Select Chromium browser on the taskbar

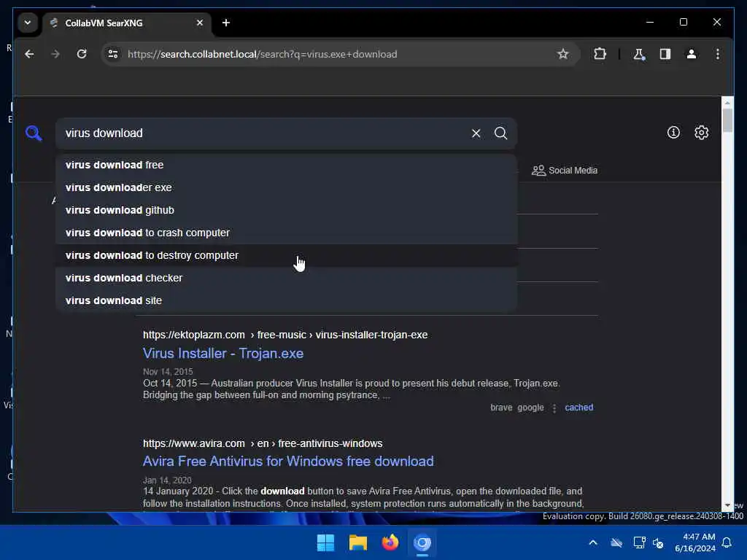[x=422, y=542]
